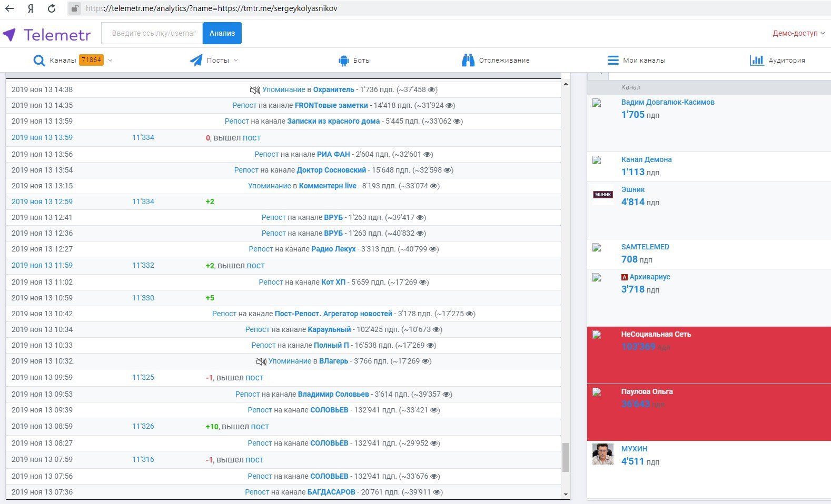The image size is (831, 504).
Task: Click the browser back arrow
Action: (x=9, y=8)
